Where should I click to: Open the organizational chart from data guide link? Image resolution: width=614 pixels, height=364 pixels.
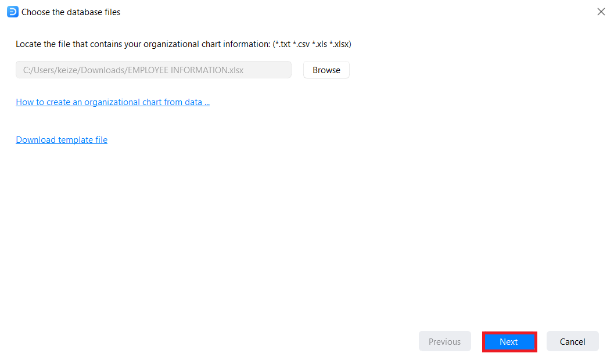tap(113, 102)
